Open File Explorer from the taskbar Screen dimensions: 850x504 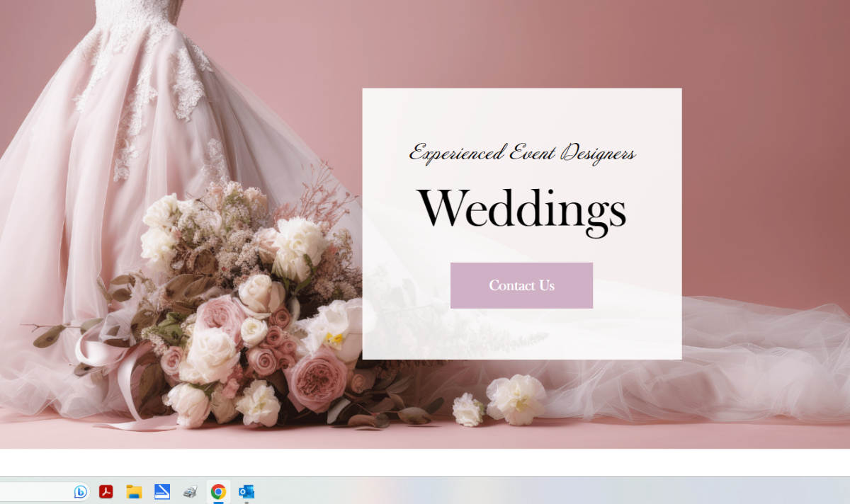pyautogui.click(x=134, y=491)
